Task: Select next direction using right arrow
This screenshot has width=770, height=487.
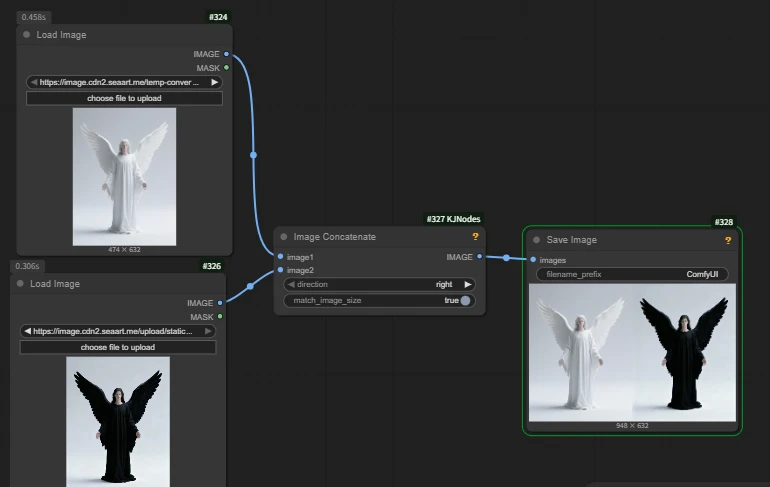Action: (468, 284)
